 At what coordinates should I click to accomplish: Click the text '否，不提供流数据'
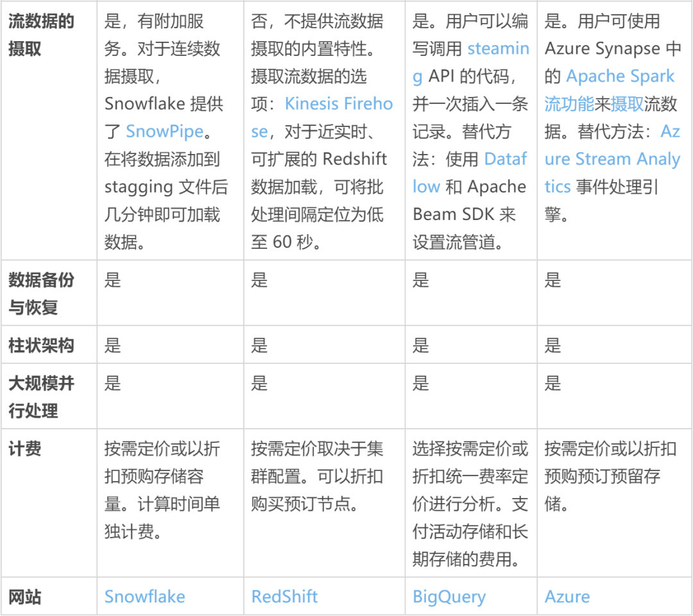pyautogui.click(x=317, y=21)
